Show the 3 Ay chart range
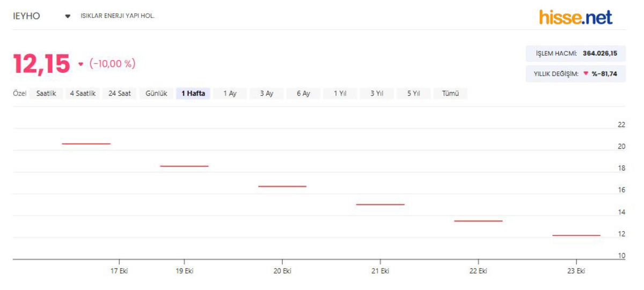 [267, 93]
